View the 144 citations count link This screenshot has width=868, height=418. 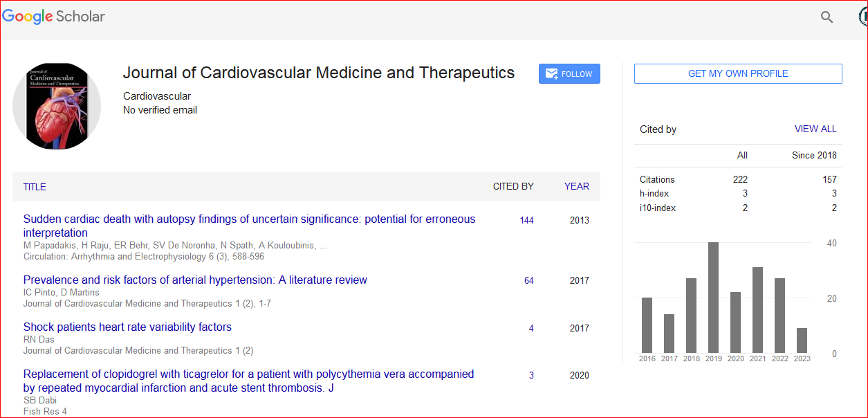click(x=526, y=220)
